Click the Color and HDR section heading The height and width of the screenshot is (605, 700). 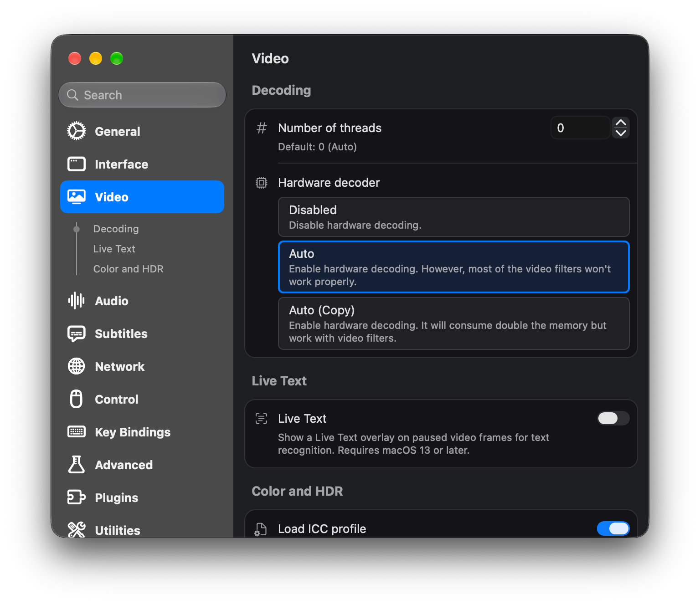click(x=298, y=491)
